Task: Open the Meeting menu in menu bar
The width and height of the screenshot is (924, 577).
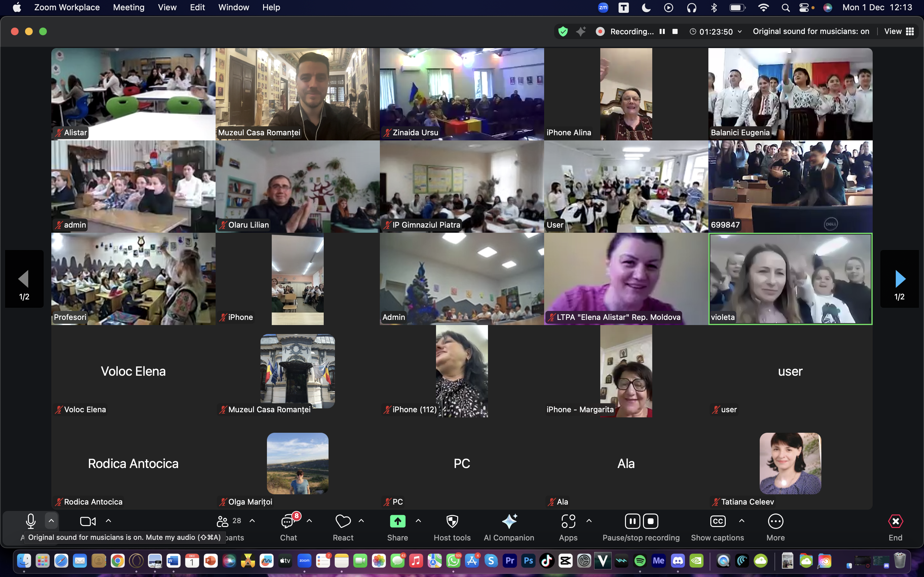Action: click(129, 7)
